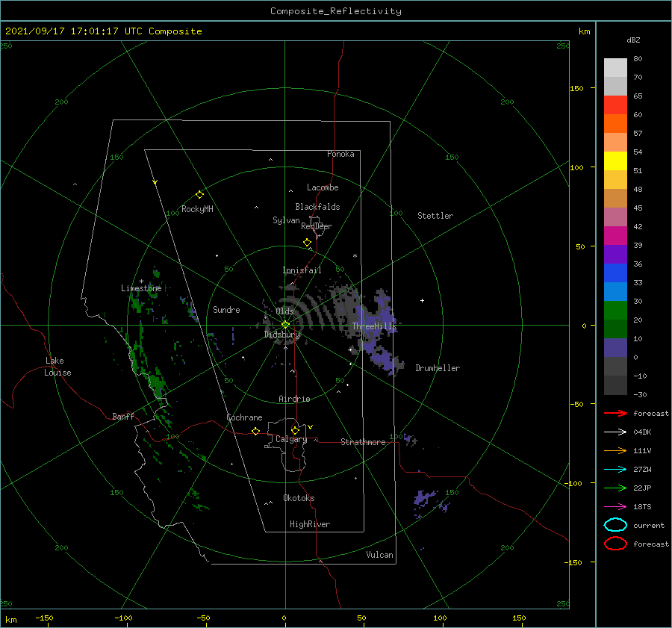Viewport: 672px width, 628px height.
Task: Click the Stettler city label
Action: (435, 216)
